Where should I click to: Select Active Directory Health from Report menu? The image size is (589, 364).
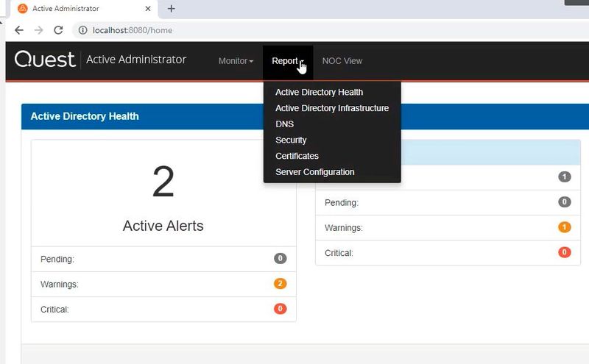point(319,93)
